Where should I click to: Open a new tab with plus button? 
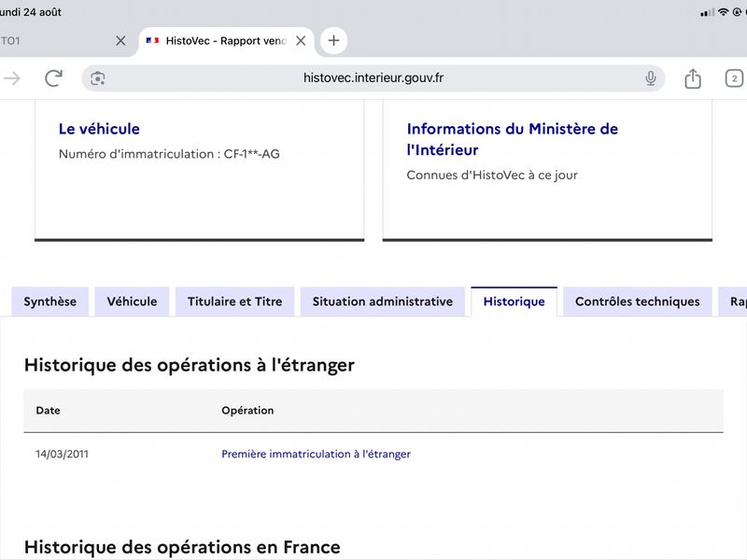pyautogui.click(x=334, y=40)
